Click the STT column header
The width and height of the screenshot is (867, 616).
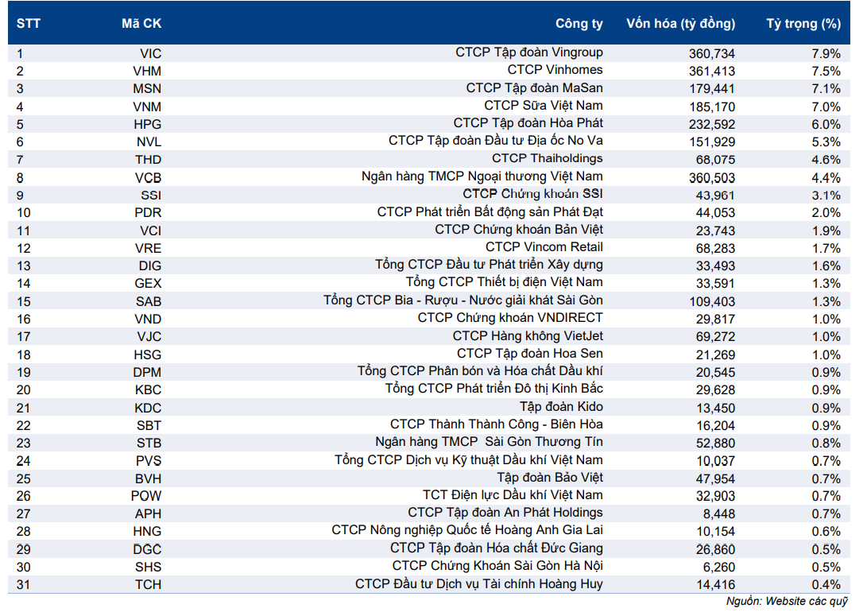tap(28, 23)
